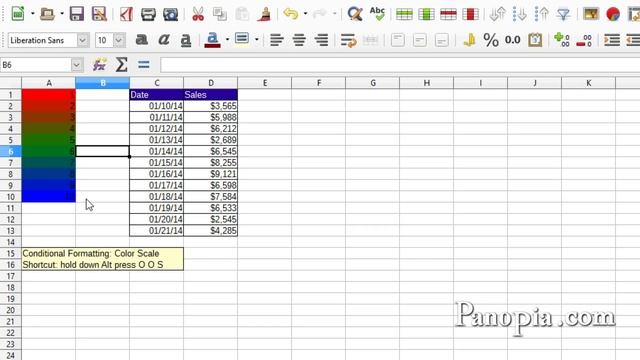The height and width of the screenshot is (360, 640).
Task: Export as PDF using the PDF icon
Action: [126, 14]
